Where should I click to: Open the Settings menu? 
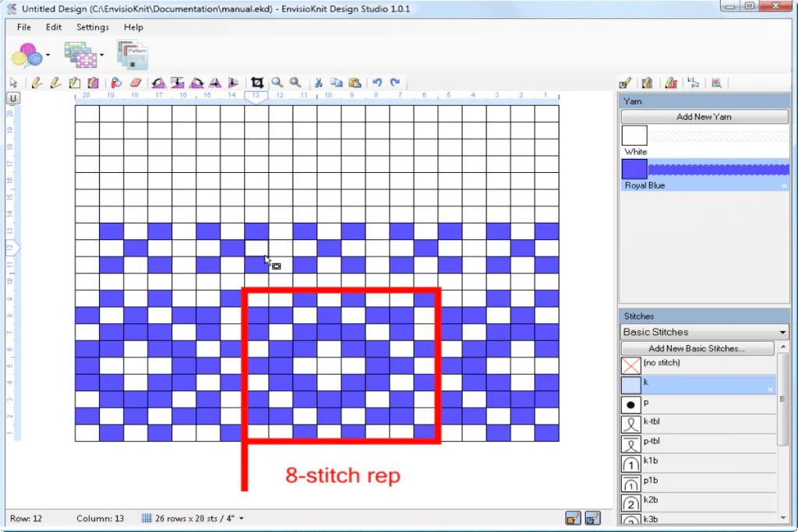tap(93, 27)
